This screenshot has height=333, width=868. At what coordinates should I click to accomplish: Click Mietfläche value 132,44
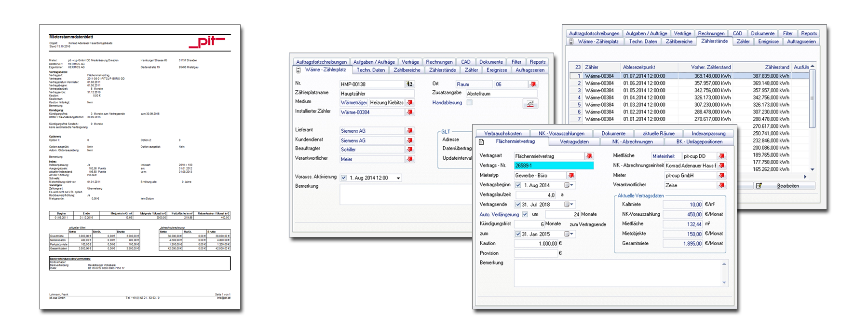(x=682, y=224)
